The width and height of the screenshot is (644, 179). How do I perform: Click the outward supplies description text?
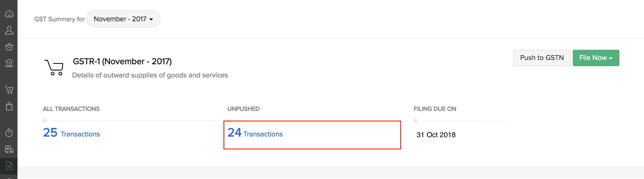point(150,75)
